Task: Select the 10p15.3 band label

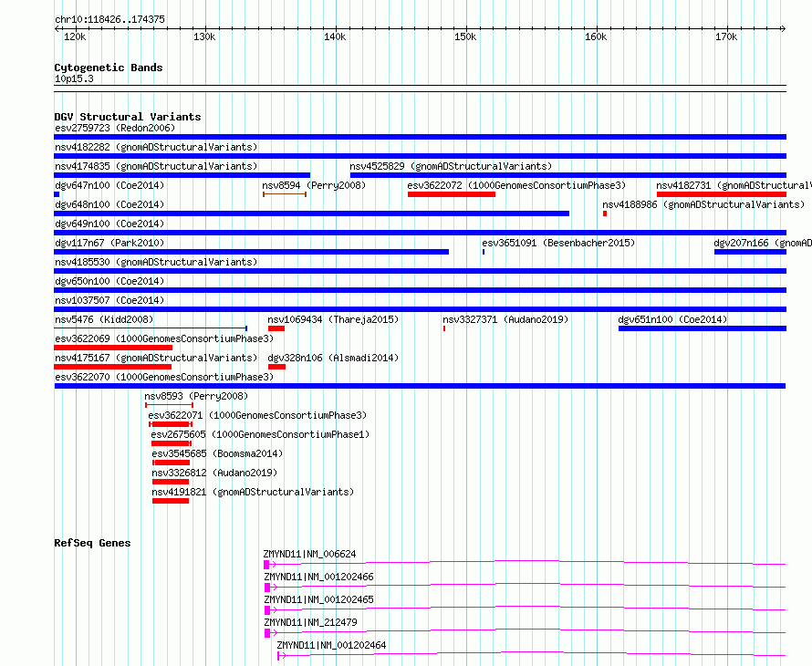Action: [x=74, y=78]
